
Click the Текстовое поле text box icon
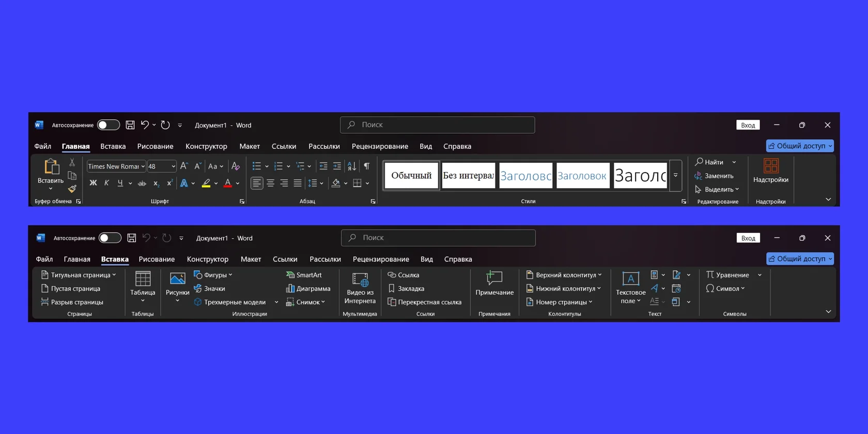pos(630,278)
